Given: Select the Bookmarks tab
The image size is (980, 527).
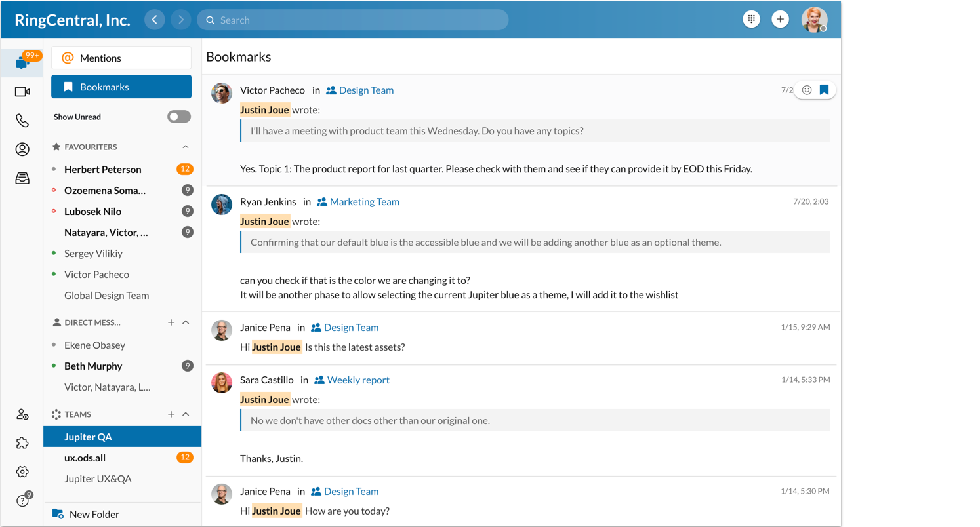Looking at the screenshot, I should pyautogui.click(x=121, y=87).
